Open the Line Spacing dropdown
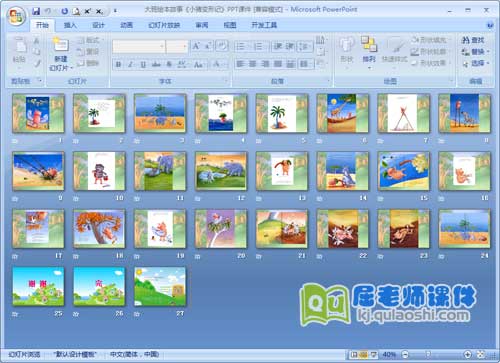Image resolution: width=500 pixels, height=363 pixels. [306, 46]
